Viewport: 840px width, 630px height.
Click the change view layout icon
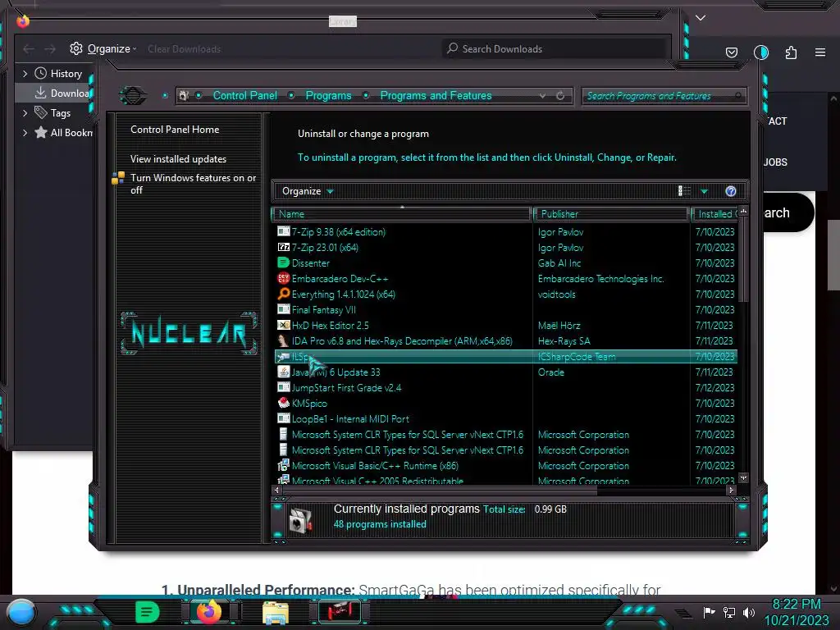pos(684,191)
